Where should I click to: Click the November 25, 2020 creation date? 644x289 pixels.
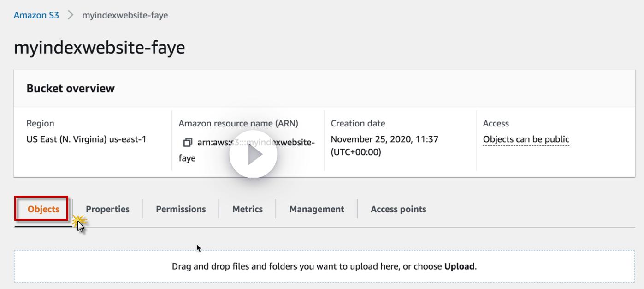[x=384, y=139]
